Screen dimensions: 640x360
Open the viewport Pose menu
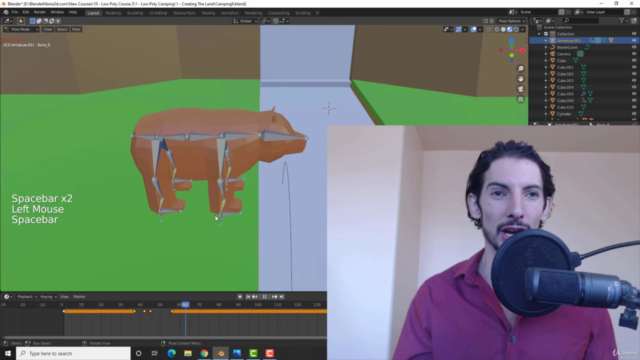[x=76, y=29]
